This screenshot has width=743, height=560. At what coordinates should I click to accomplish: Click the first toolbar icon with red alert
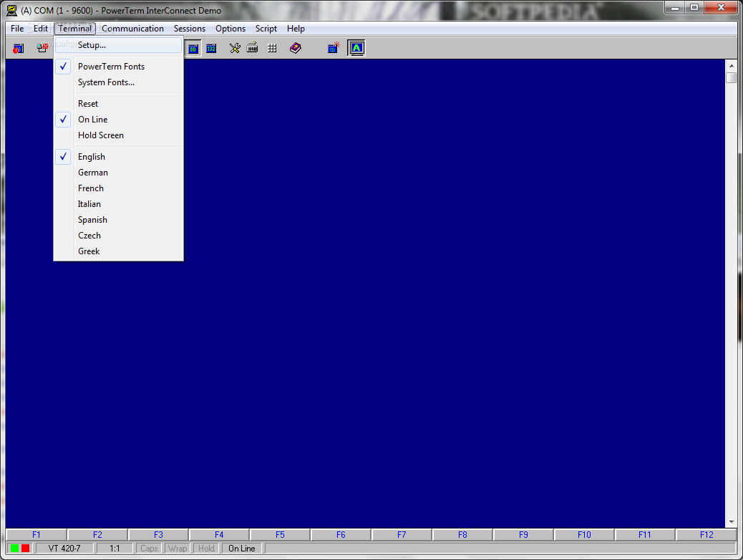(19, 49)
